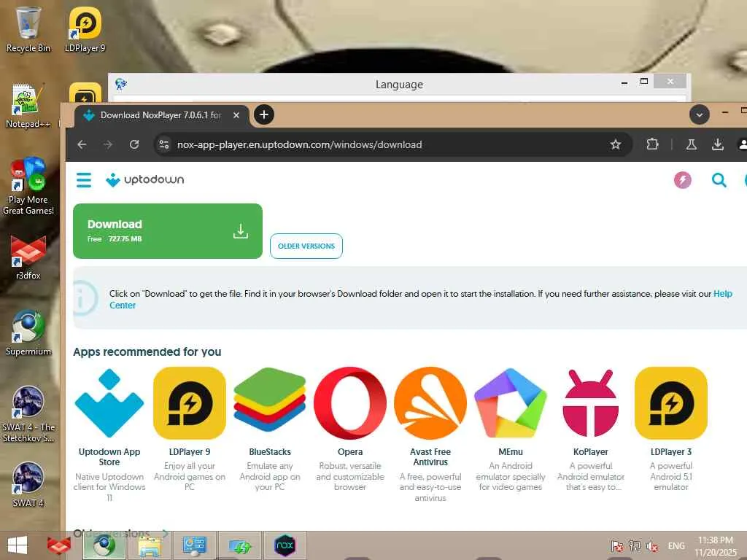The width and height of the screenshot is (747, 560).
Task: Open the SWAT 4 desktop shortcut
Action: coord(28,484)
